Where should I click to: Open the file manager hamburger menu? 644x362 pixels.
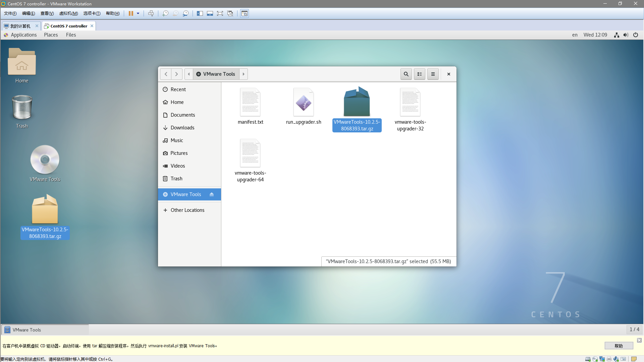tap(433, 74)
